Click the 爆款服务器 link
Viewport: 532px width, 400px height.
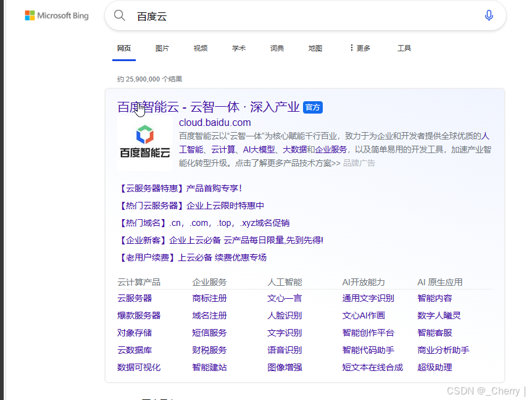(x=139, y=315)
